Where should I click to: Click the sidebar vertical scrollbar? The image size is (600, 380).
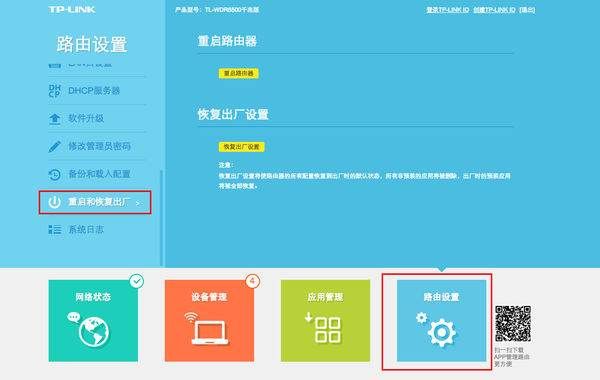click(161, 218)
